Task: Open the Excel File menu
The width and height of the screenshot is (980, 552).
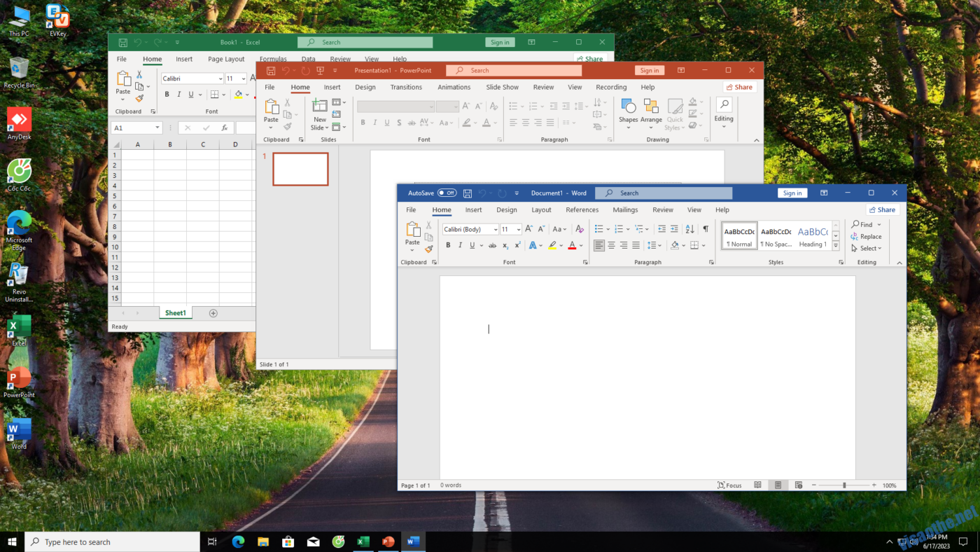Action: [x=122, y=60]
